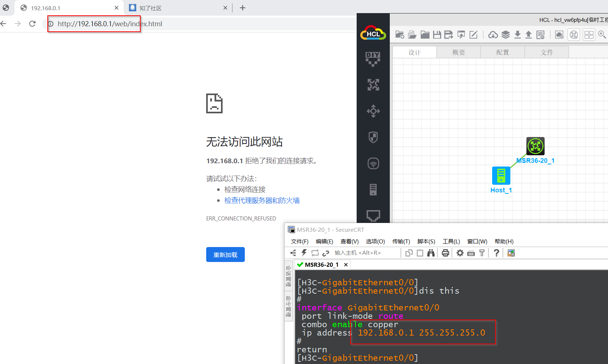
Task: Click the chain link disconnect icon in SecureCRT
Action: point(326,253)
